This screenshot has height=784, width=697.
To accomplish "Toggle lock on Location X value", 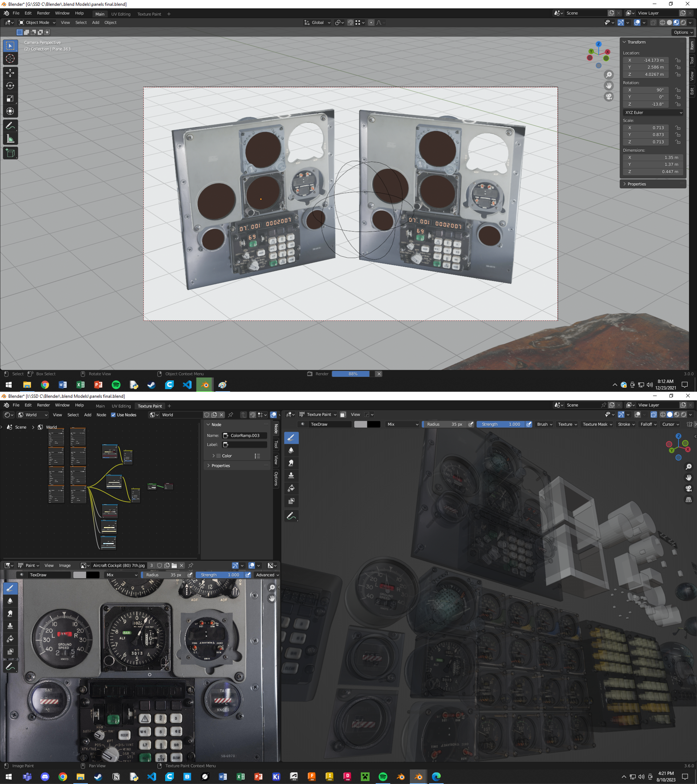I will coord(678,60).
